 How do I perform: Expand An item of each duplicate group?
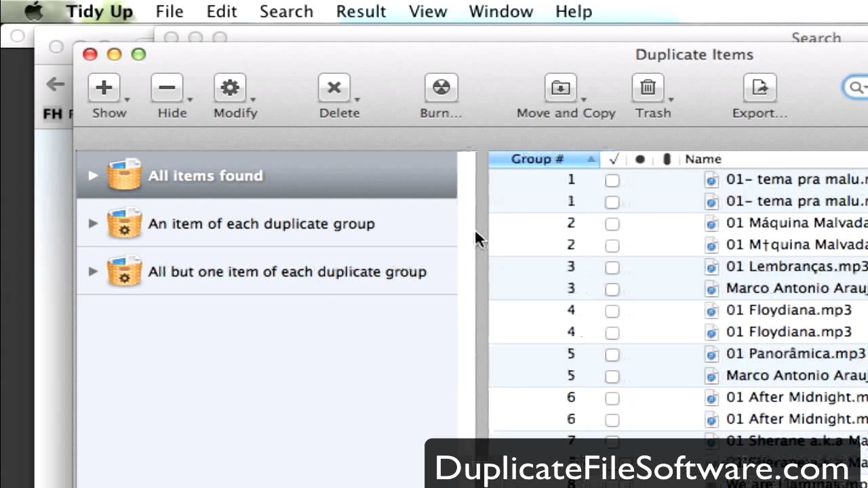(94, 224)
